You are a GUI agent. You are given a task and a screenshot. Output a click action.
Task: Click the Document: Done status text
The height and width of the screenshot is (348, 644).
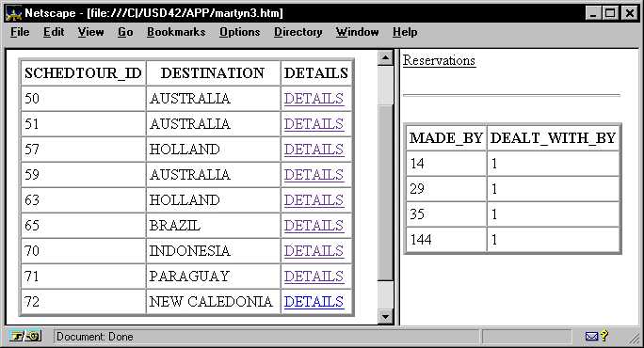click(94, 337)
